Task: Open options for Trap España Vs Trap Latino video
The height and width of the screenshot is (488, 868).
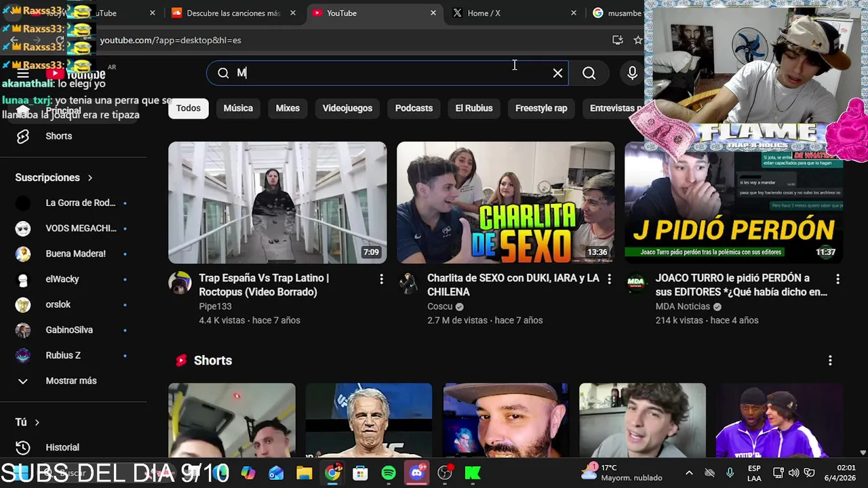Action: [381, 279]
